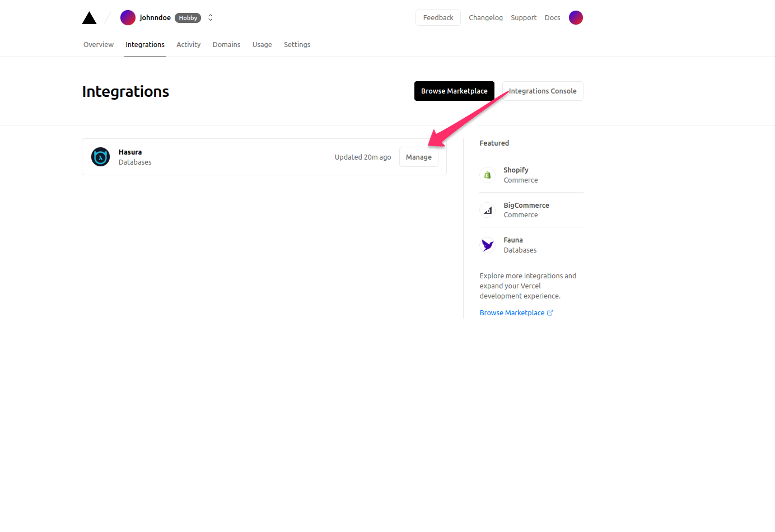Screen dimensions: 775x532
Task: Open the Integrations Console
Action: click(x=542, y=91)
